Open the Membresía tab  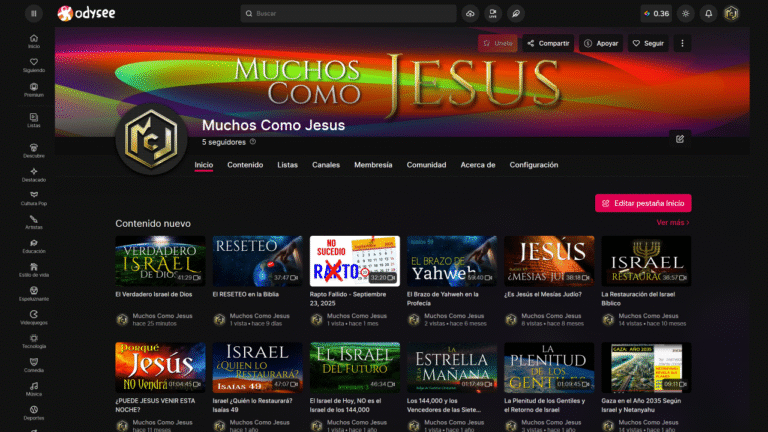(373, 165)
